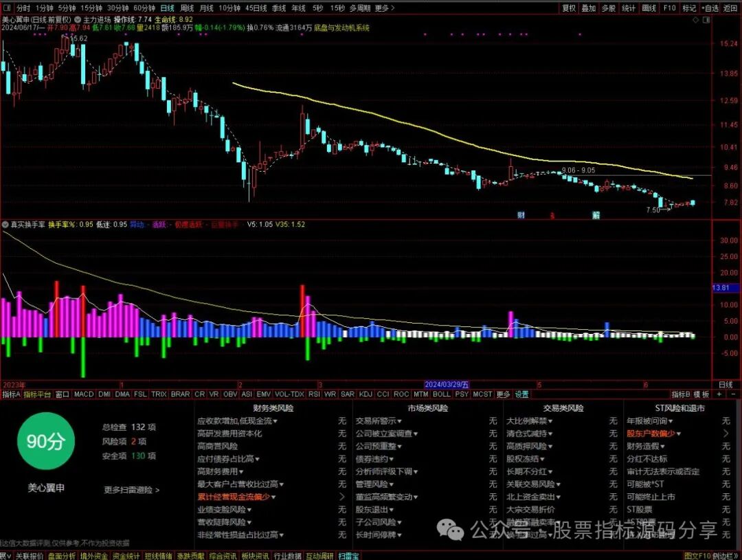The image size is (742, 560).
Task: Click the plus zoom button at chart bottom-right
Action: coord(719,394)
